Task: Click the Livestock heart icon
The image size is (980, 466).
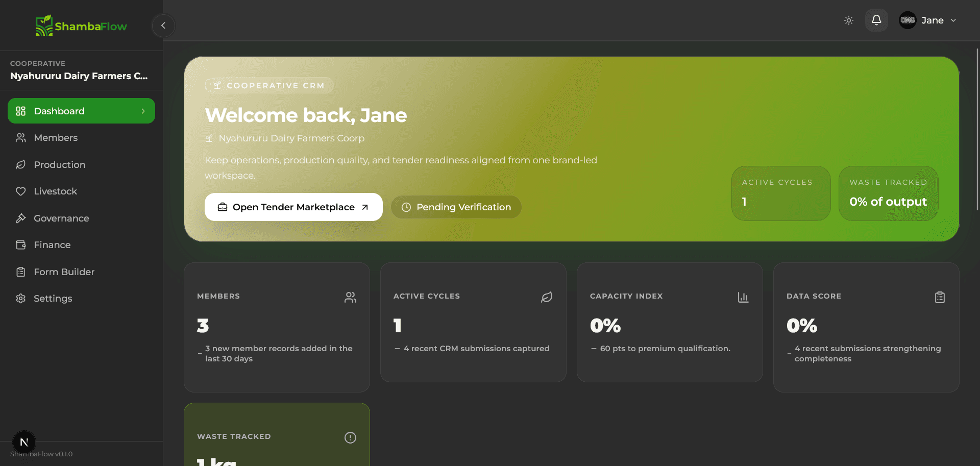Action: (20, 191)
